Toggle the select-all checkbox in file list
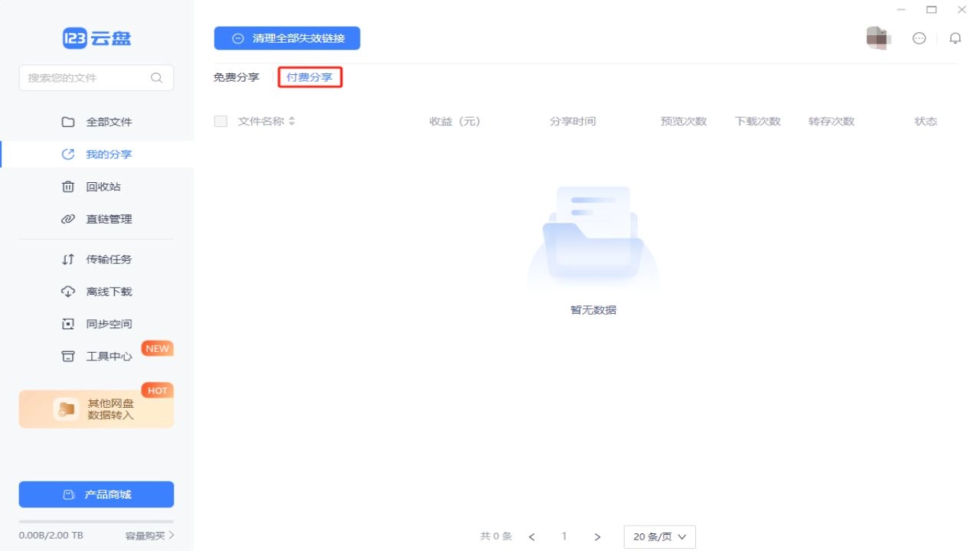Image resolution: width=980 pixels, height=551 pixels. tap(220, 121)
